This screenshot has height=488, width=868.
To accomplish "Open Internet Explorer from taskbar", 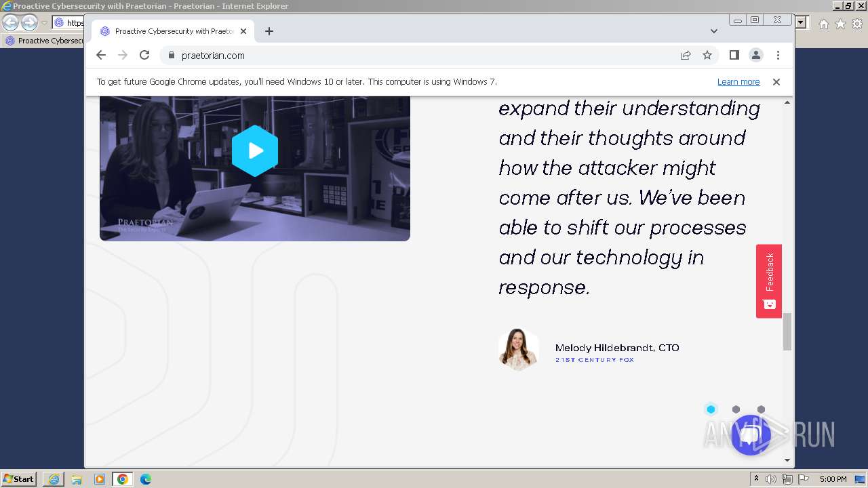I will (x=54, y=479).
